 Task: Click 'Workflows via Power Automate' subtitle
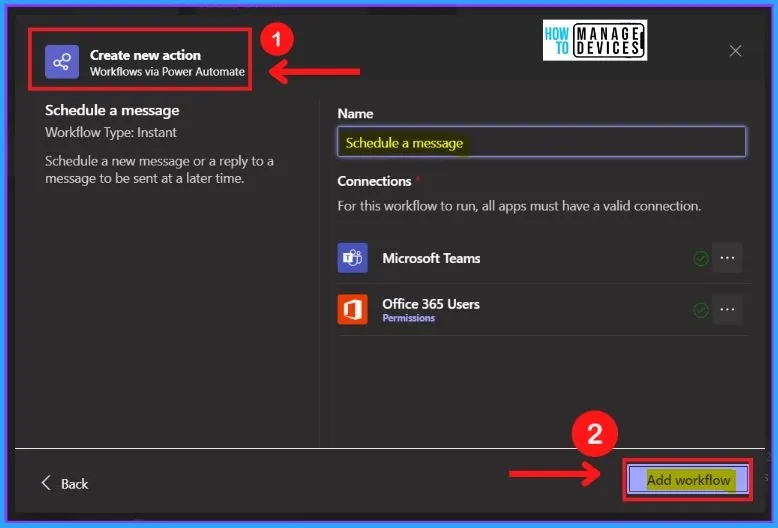[x=167, y=71]
